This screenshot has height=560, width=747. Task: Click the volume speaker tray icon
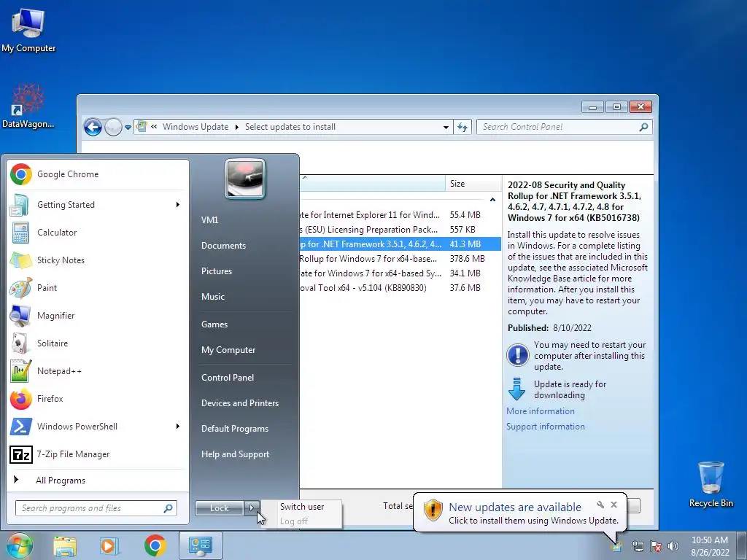[673, 546]
